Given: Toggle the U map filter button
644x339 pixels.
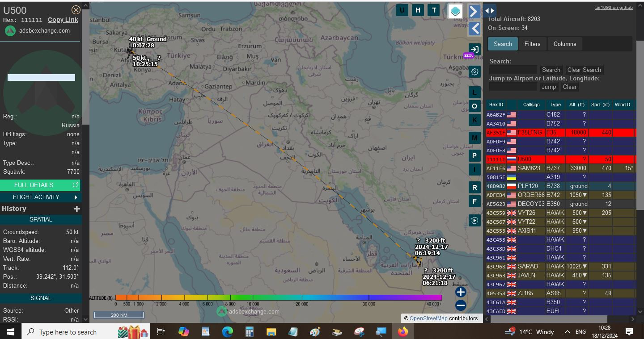Looking at the screenshot, I should tap(402, 10).
